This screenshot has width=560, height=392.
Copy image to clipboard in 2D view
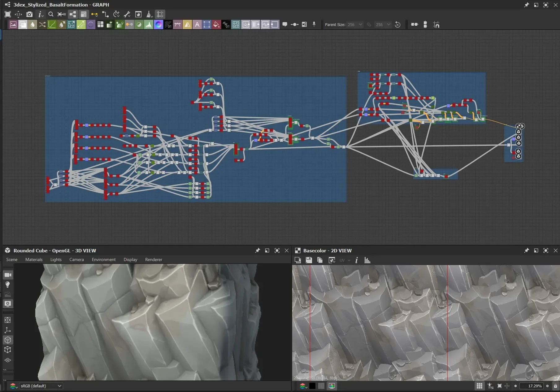tap(320, 260)
